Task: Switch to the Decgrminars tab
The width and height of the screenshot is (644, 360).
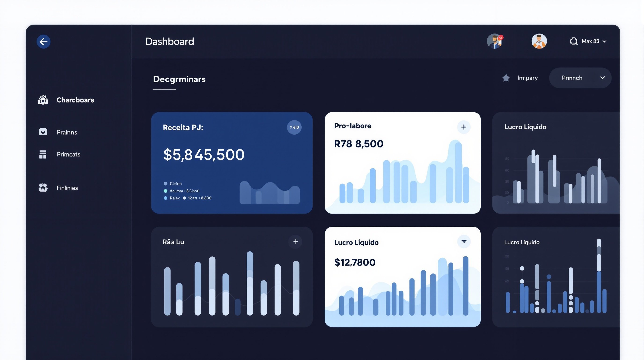Action: (x=179, y=79)
